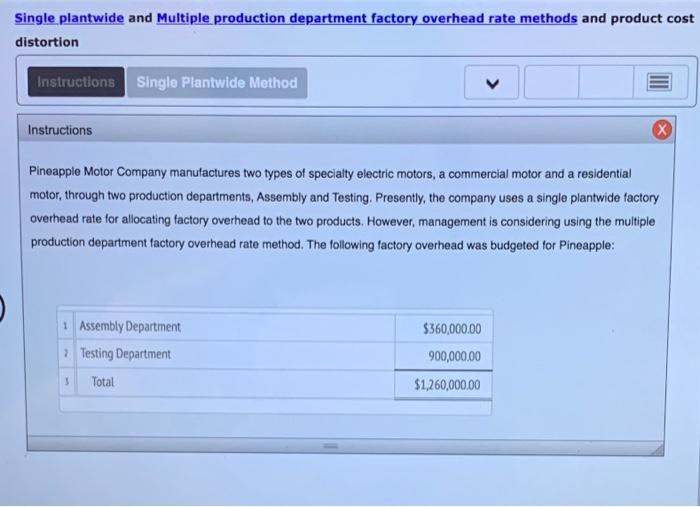Click row number 1 in the table
700x507 pixels.
click(x=66, y=326)
